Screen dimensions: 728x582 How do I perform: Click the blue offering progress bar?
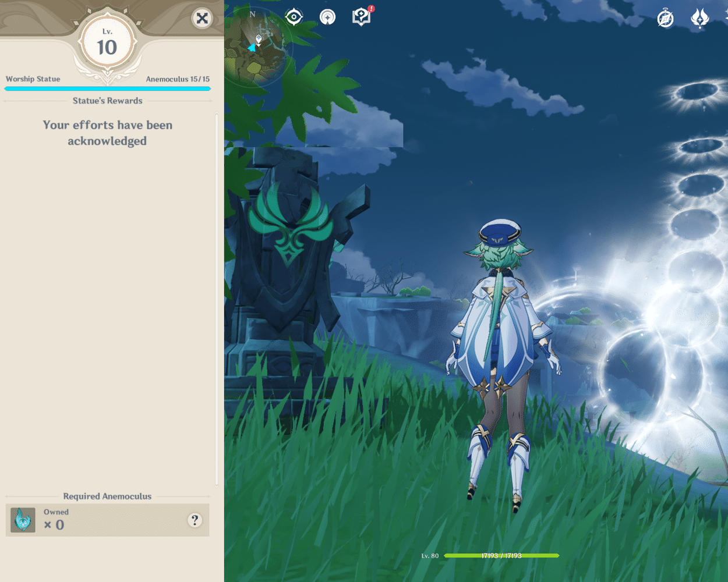107,88
